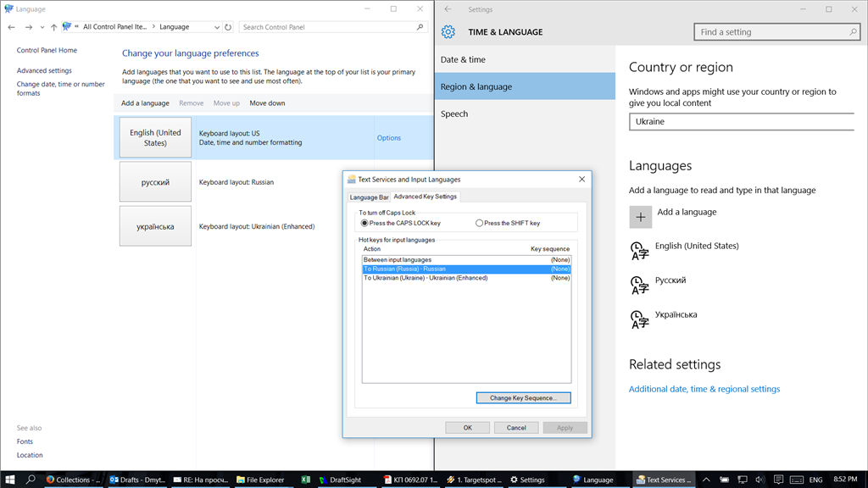Viewport: 868px width, 488px height.
Task: Switch to the Language Bar tab
Action: (x=369, y=197)
